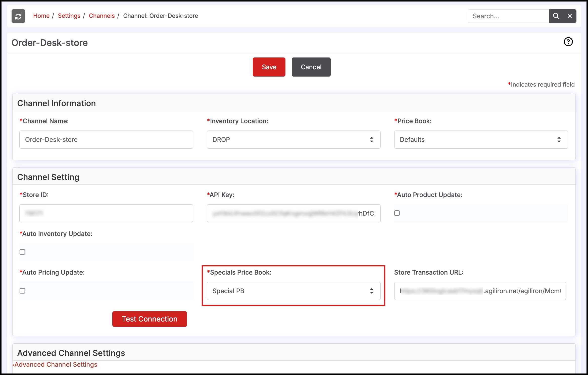Click the 'Channel: Order-Desk-store' breadcrumb text
The width and height of the screenshot is (588, 375).
[161, 16]
